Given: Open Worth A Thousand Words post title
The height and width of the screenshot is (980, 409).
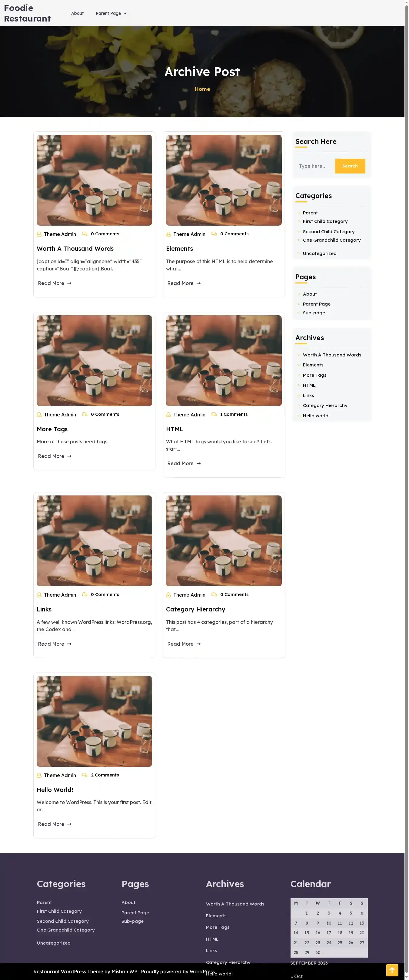Looking at the screenshot, I should tap(75, 248).
